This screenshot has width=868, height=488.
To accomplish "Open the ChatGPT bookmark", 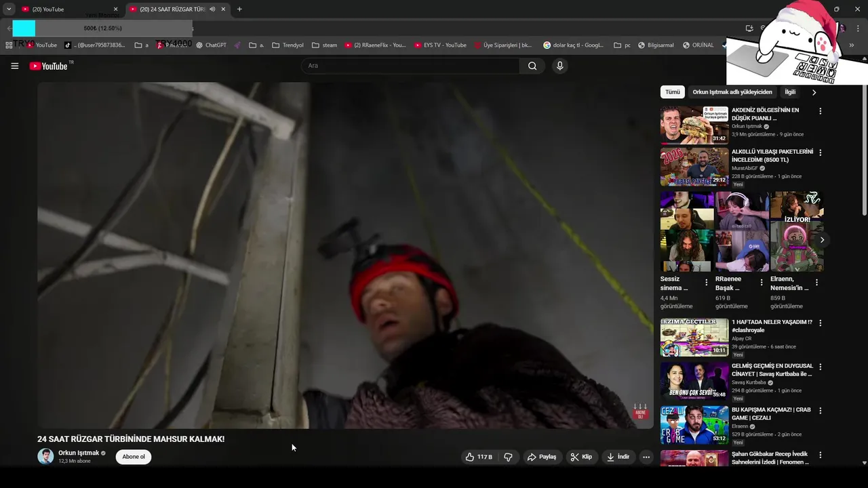I will [211, 45].
